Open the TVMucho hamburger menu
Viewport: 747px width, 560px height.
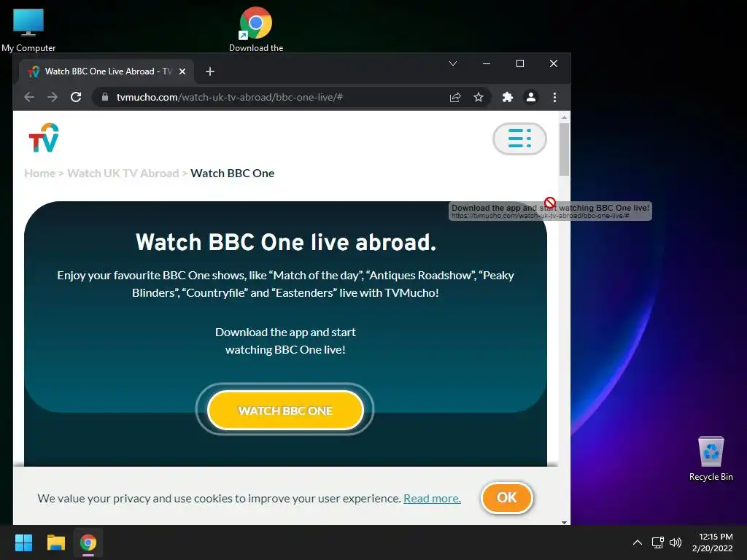click(x=519, y=139)
